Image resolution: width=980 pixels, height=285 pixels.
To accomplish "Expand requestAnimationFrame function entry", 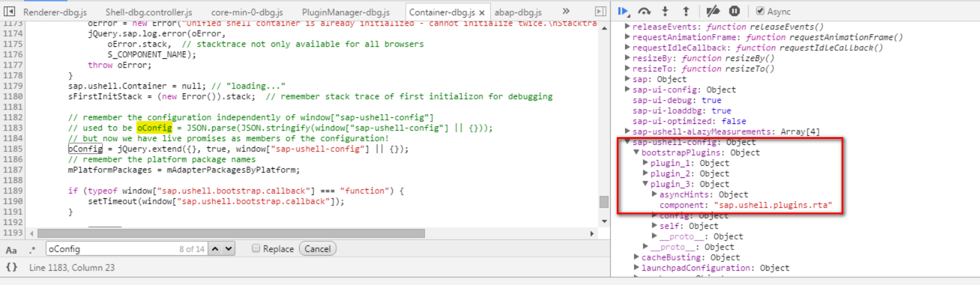I will coord(628,37).
